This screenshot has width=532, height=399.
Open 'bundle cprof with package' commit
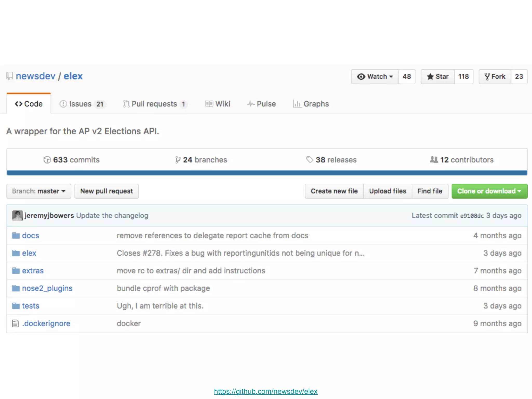(x=163, y=288)
